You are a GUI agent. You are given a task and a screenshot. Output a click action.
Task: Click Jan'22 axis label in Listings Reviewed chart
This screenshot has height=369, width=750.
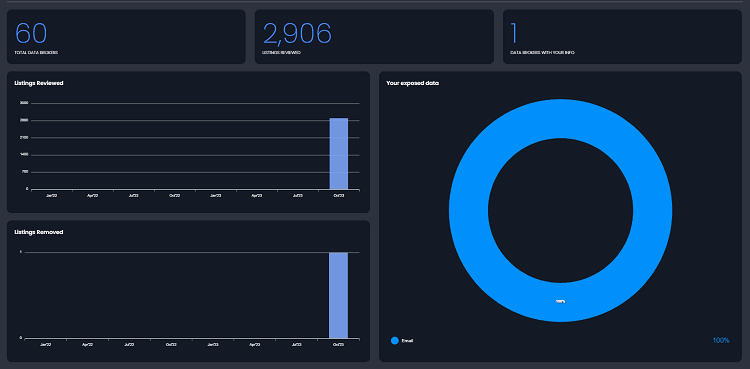(x=52, y=196)
